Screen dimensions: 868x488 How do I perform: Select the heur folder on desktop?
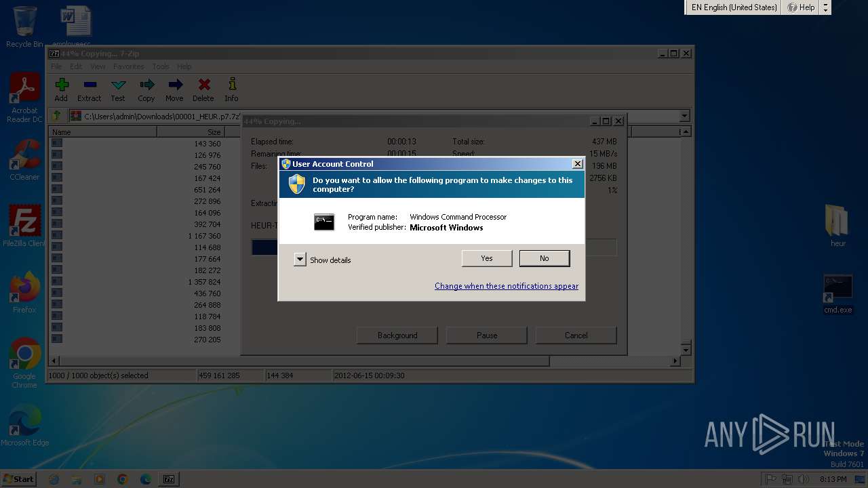point(838,226)
